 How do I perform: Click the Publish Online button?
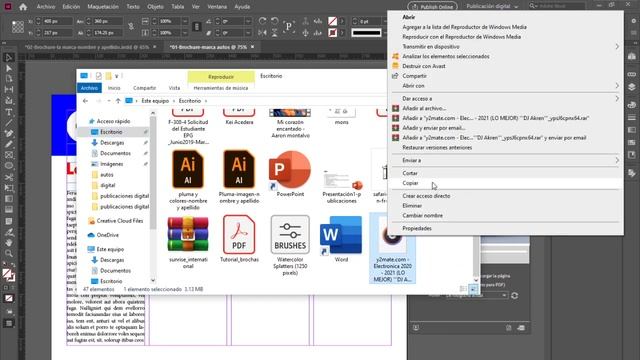(432, 7)
